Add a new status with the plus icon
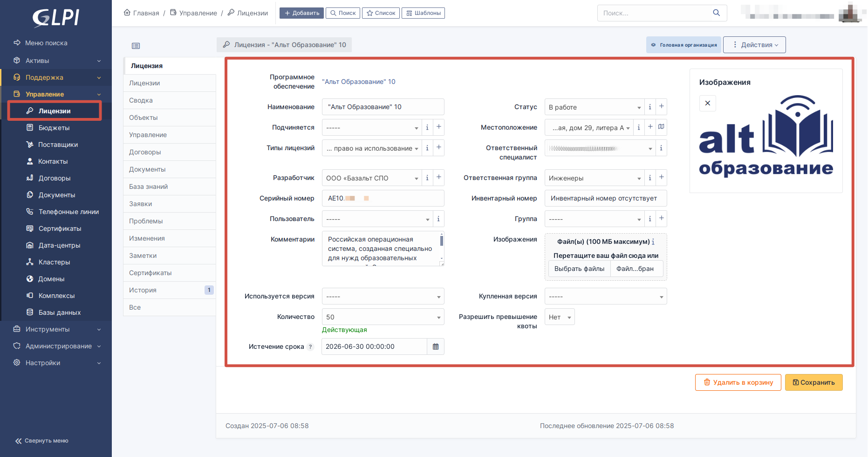The height and width of the screenshot is (457, 868). pos(661,107)
